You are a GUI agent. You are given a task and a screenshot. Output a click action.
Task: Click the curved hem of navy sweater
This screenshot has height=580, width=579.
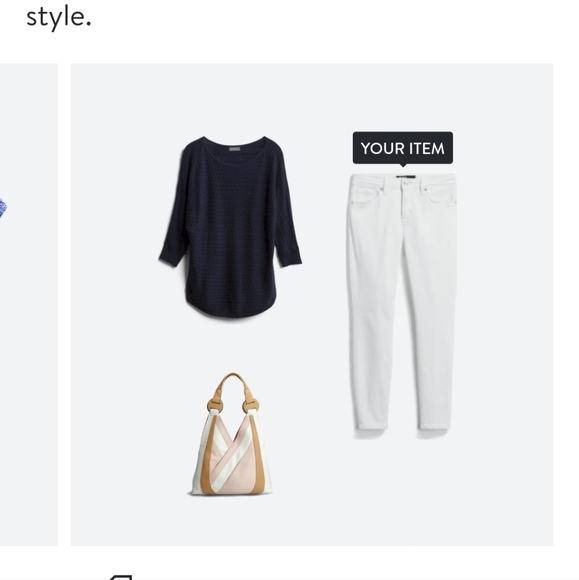coord(231,306)
